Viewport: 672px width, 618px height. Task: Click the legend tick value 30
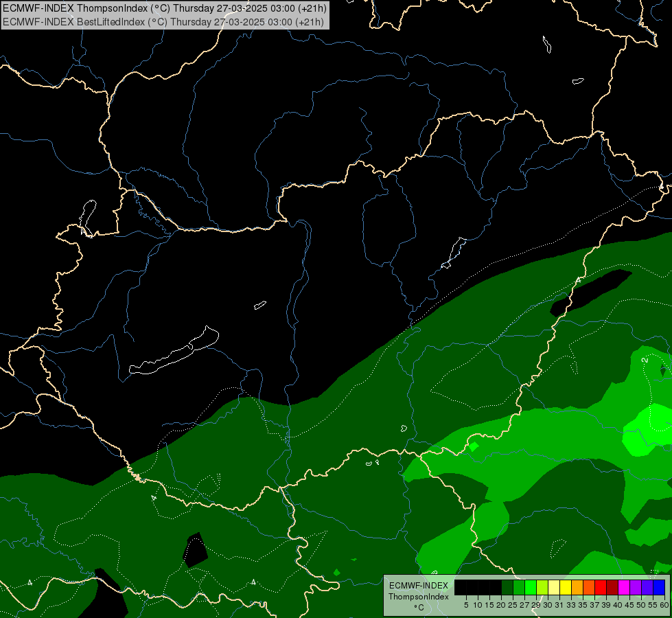pos(548,605)
